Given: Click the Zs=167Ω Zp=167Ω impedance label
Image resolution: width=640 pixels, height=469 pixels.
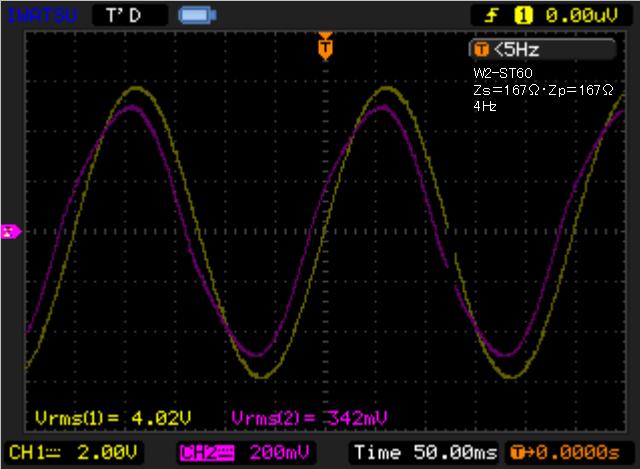Looking at the screenshot, I should 543,90.
